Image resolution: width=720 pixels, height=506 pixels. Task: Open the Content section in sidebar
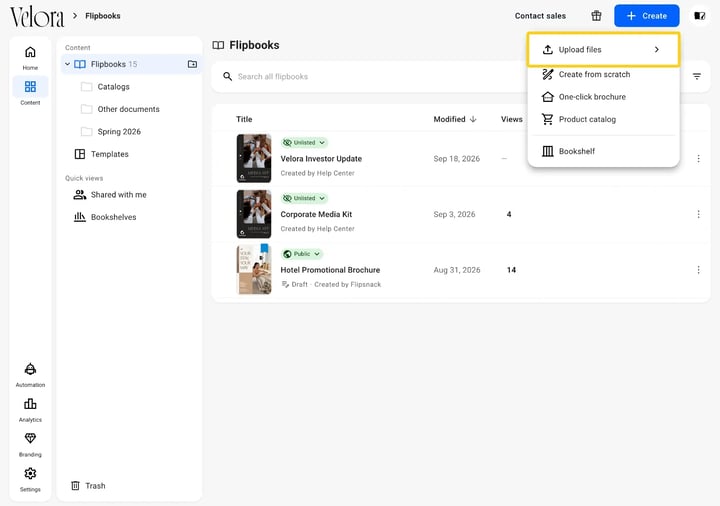(x=30, y=92)
